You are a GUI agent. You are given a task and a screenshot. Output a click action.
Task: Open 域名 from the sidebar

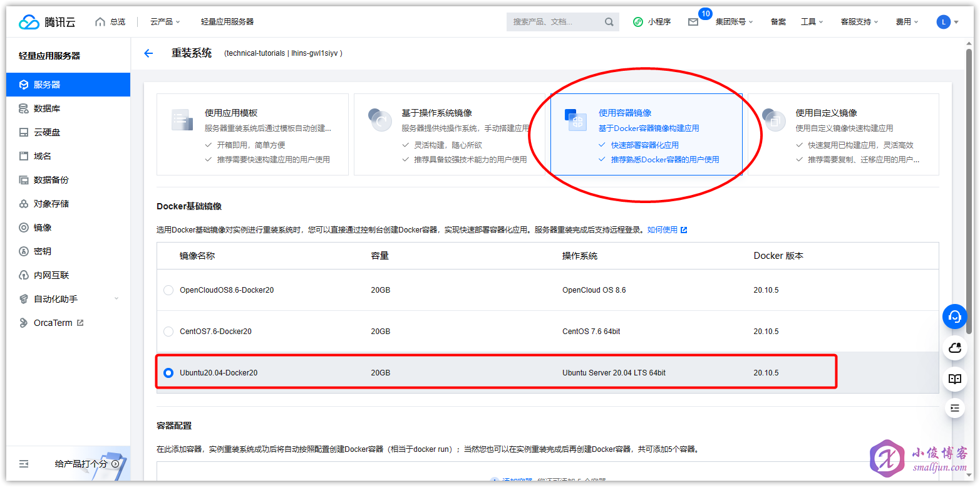tap(68, 156)
